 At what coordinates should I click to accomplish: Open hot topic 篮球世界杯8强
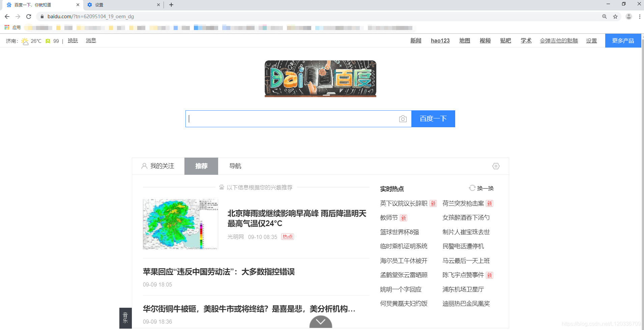click(x=400, y=232)
